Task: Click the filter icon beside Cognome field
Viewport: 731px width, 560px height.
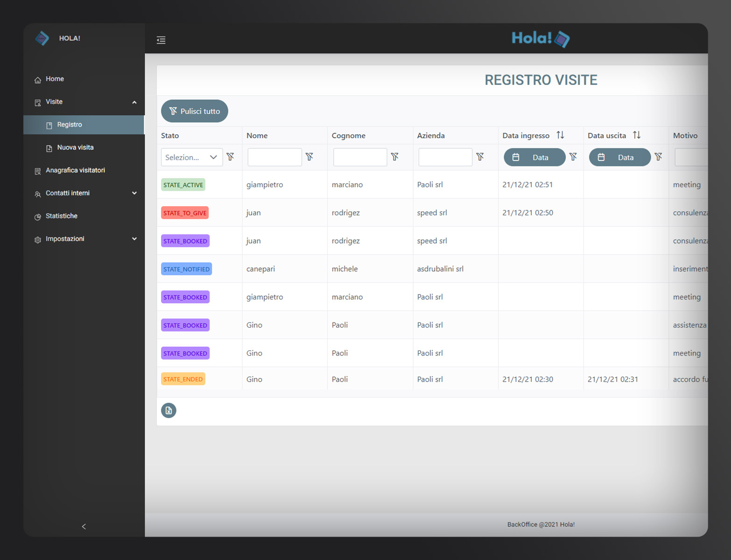Action: coord(395,157)
